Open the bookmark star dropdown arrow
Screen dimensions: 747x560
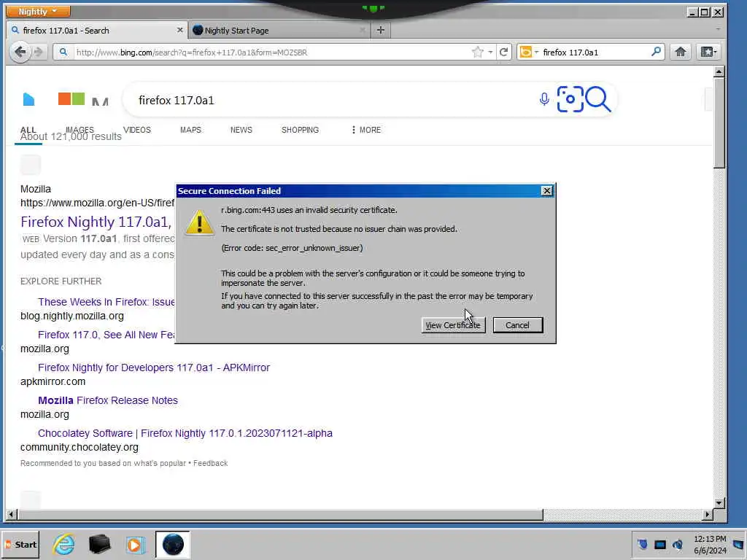[490, 52]
